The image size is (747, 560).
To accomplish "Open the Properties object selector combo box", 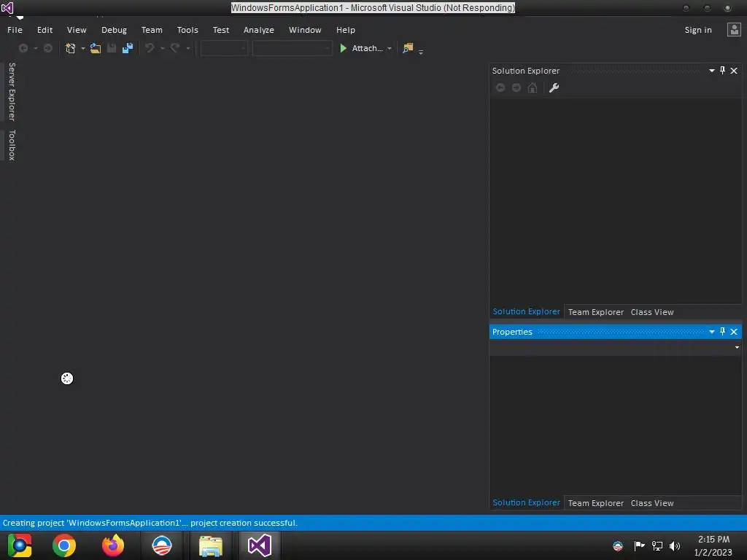I will click(615, 347).
